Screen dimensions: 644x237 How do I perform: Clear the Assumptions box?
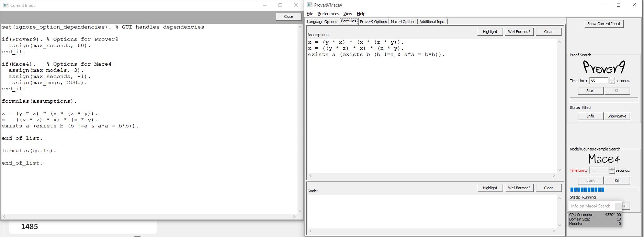(548, 32)
